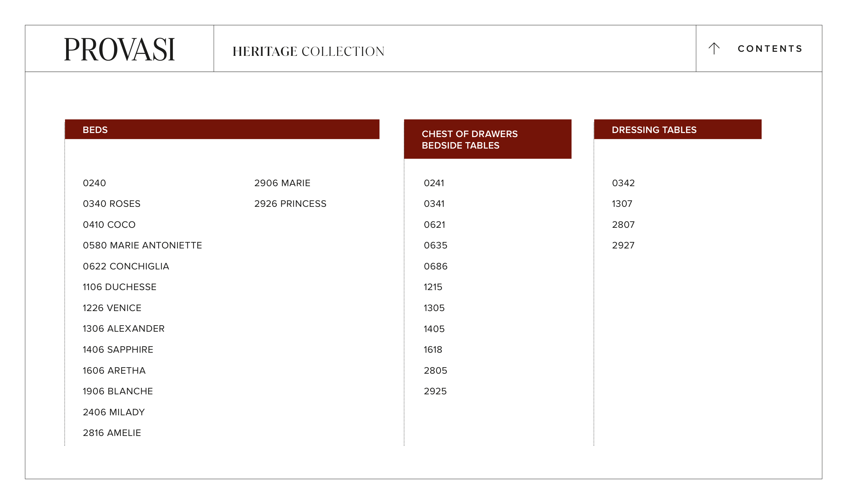Click the HERITAGE COLLECTION title

click(x=308, y=51)
